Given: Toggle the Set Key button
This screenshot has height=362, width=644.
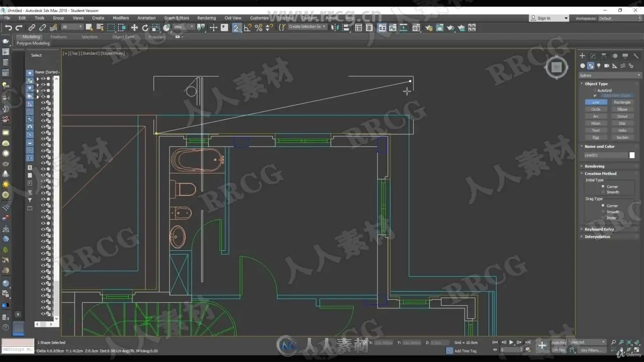Looking at the screenshot, I should (x=558, y=350).
